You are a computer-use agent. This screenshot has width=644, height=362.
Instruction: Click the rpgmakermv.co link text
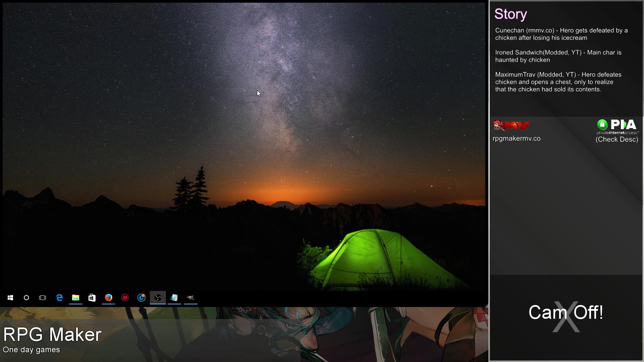click(517, 138)
